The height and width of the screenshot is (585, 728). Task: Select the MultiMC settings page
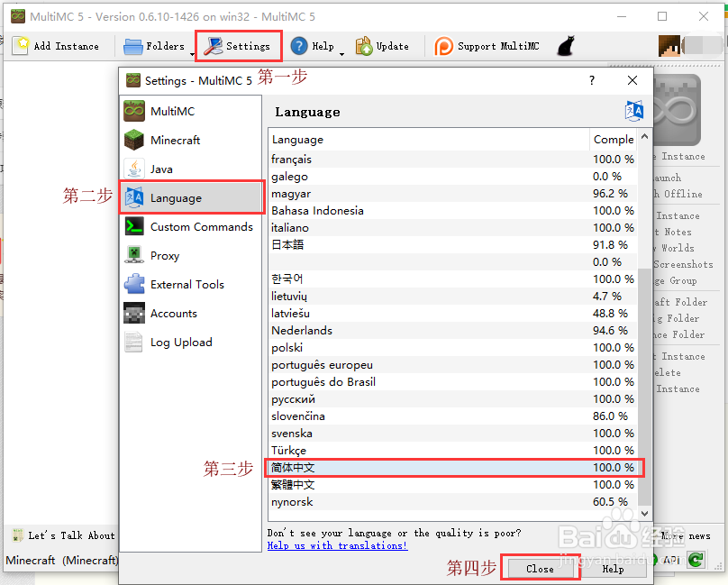[190, 111]
